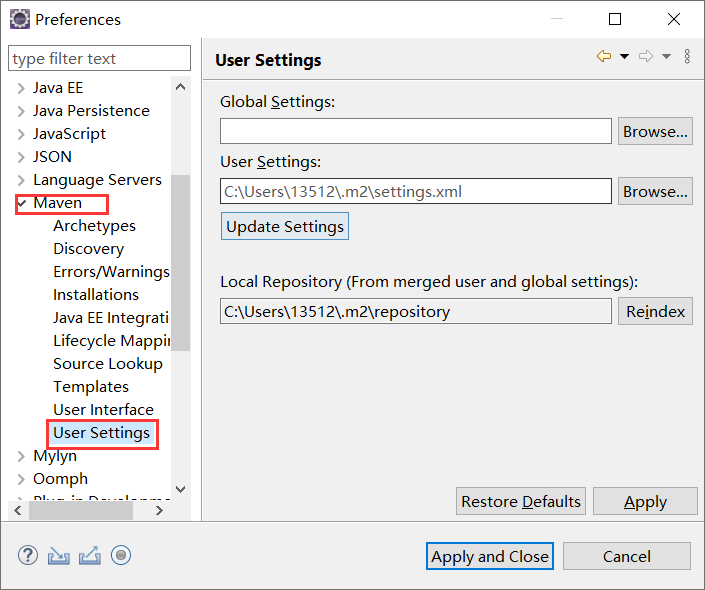Browse for User Settings file
Screen dimensions: 705x590
(x=655, y=191)
